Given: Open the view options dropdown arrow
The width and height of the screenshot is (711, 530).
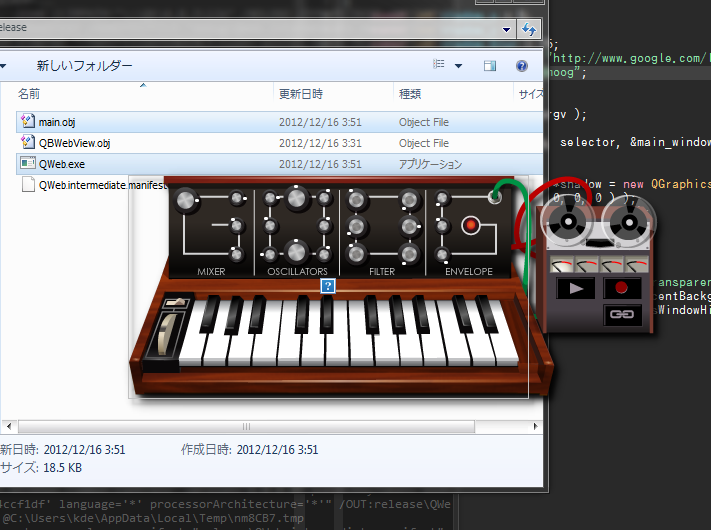Looking at the screenshot, I should tap(458, 66).
